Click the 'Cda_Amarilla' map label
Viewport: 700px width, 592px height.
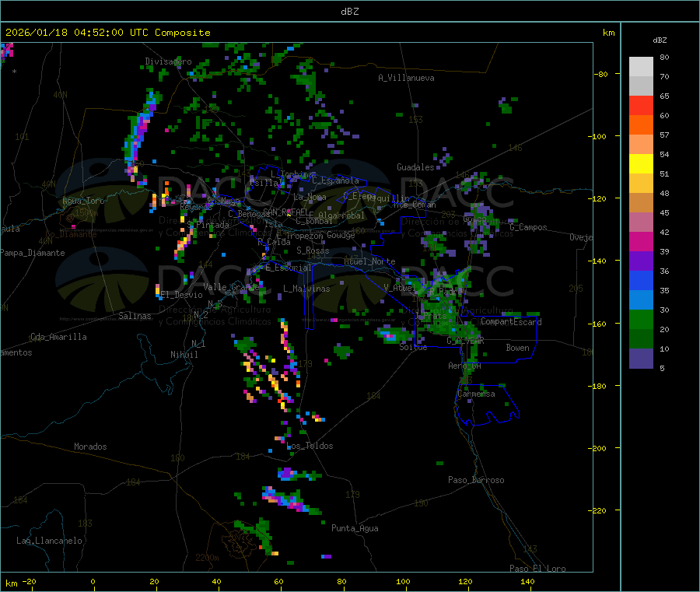click(x=58, y=337)
